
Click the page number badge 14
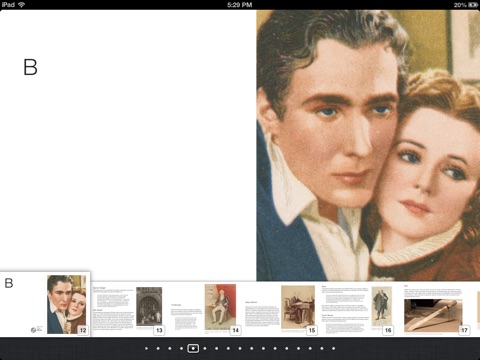236,330
